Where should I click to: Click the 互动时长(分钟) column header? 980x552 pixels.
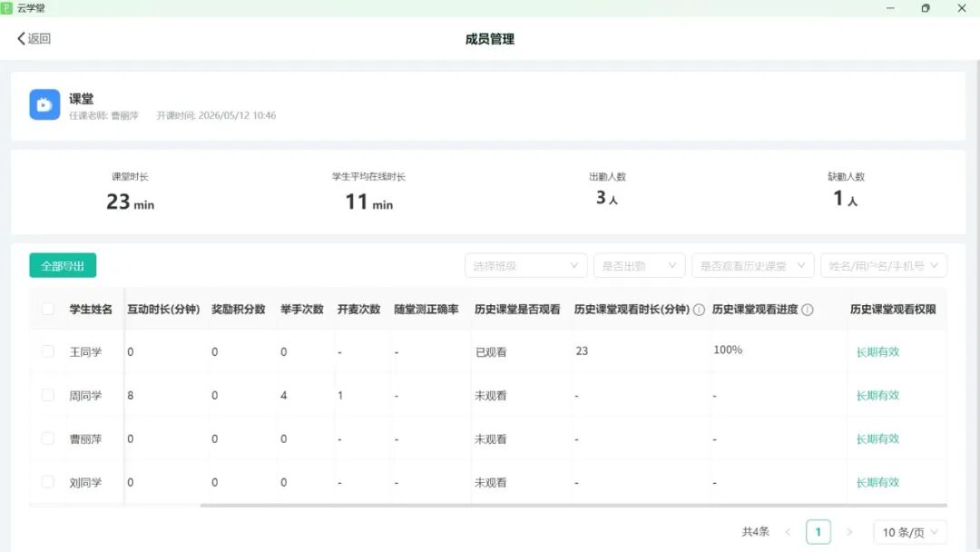click(163, 309)
